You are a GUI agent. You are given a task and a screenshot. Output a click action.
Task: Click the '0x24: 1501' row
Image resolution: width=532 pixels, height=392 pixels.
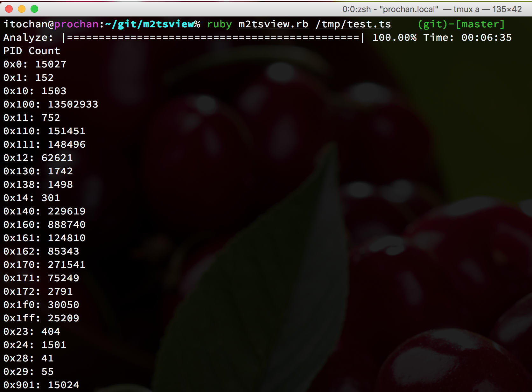tap(35, 345)
